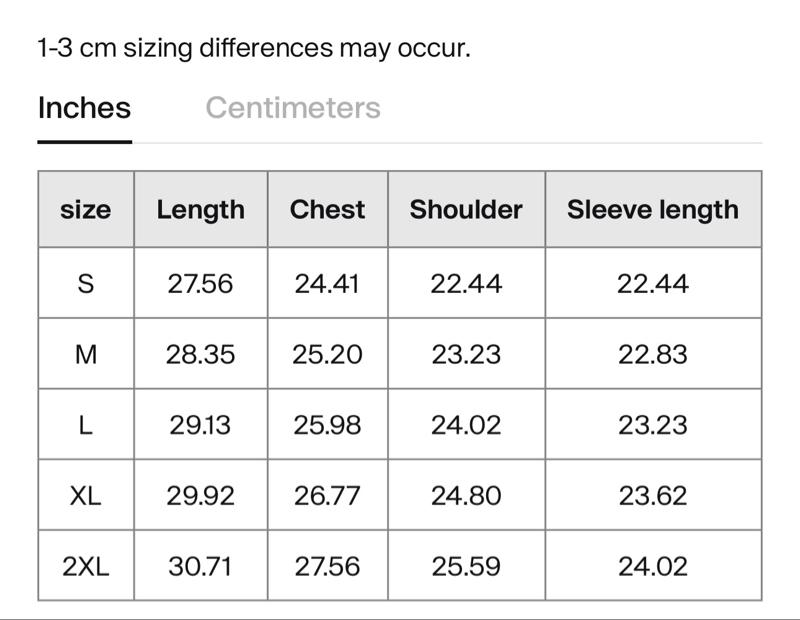Click the Shoulder column header
The width and height of the screenshot is (800, 620).
pos(466,209)
